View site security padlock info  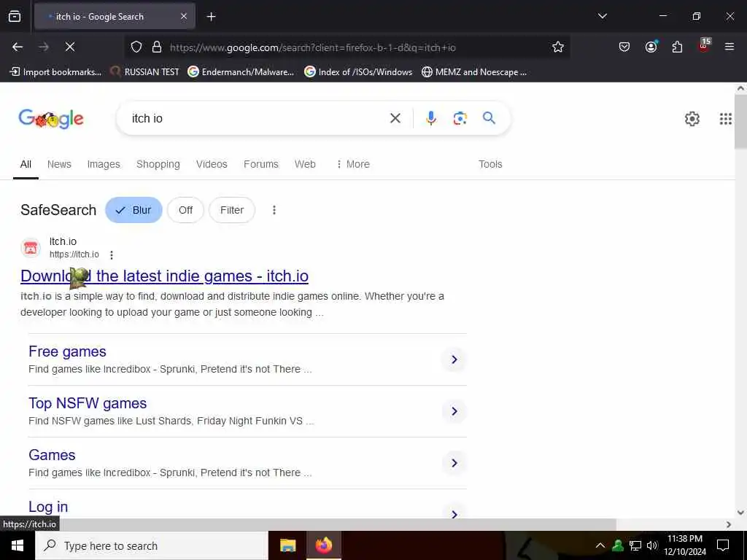tap(157, 47)
